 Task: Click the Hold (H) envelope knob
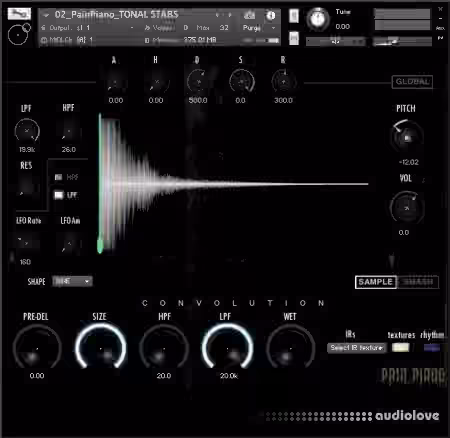click(x=156, y=82)
